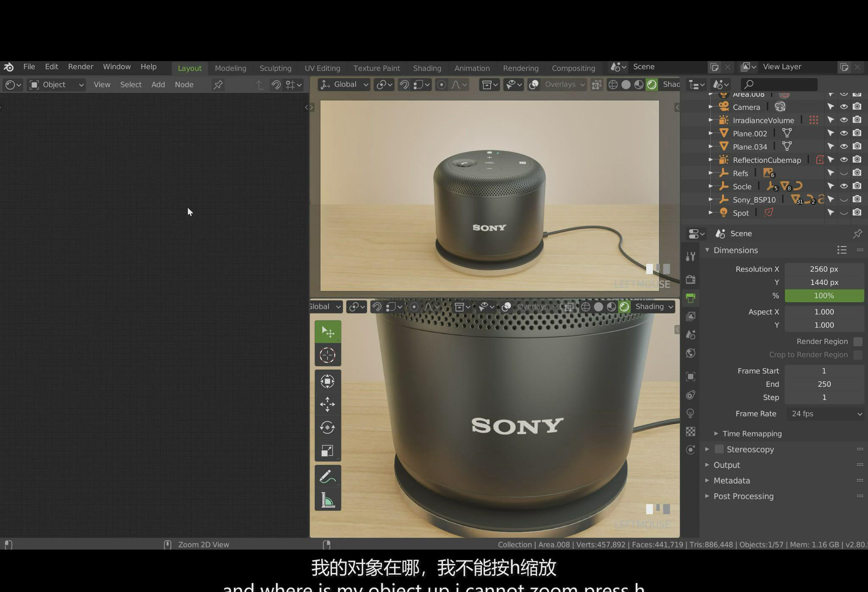Toggle render visibility for Socle
The height and width of the screenshot is (592, 868).
coord(857,186)
